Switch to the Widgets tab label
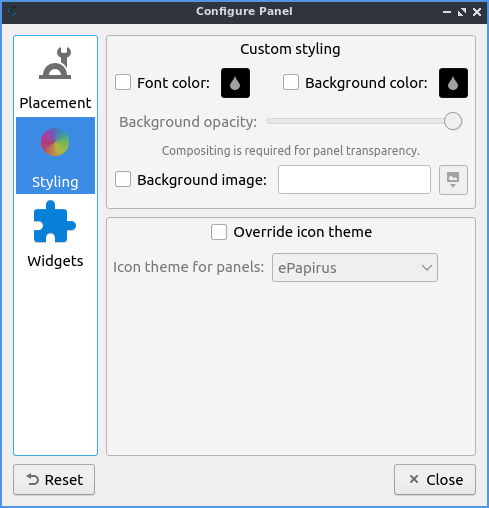489x508 pixels. coord(55,261)
